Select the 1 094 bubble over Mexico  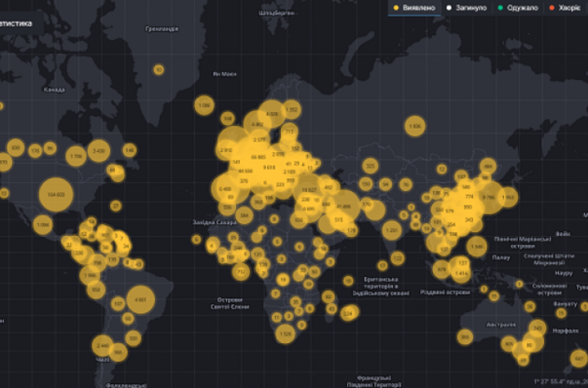[42, 225]
